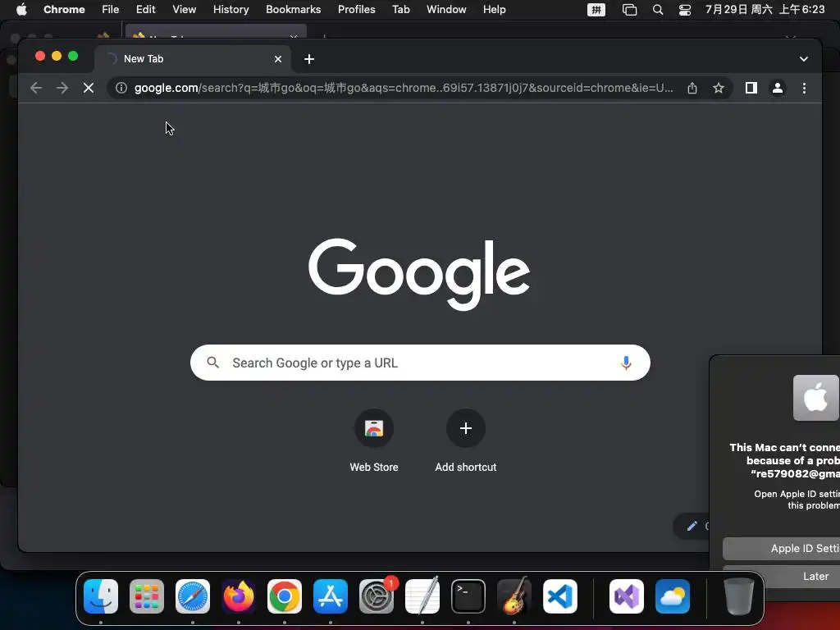This screenshot has width=840, height=630.
Task: Open GarageBand from the Dock
Action: [514, 596]
